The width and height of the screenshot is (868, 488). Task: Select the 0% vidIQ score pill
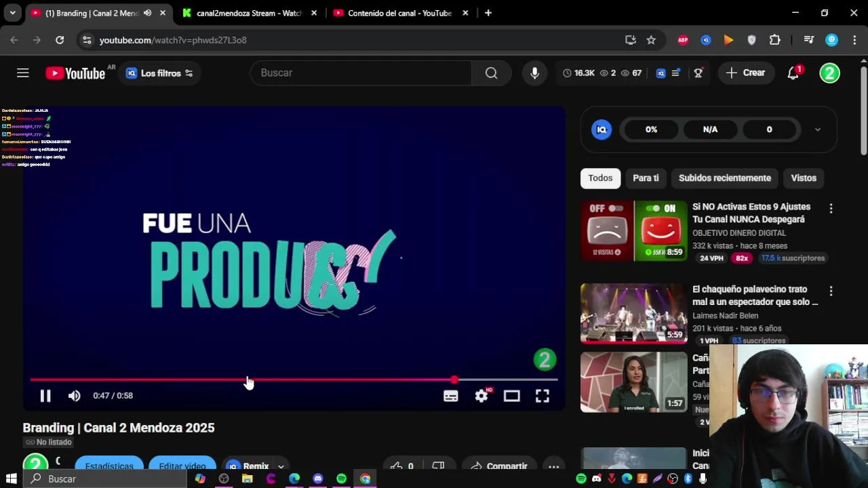651,129
